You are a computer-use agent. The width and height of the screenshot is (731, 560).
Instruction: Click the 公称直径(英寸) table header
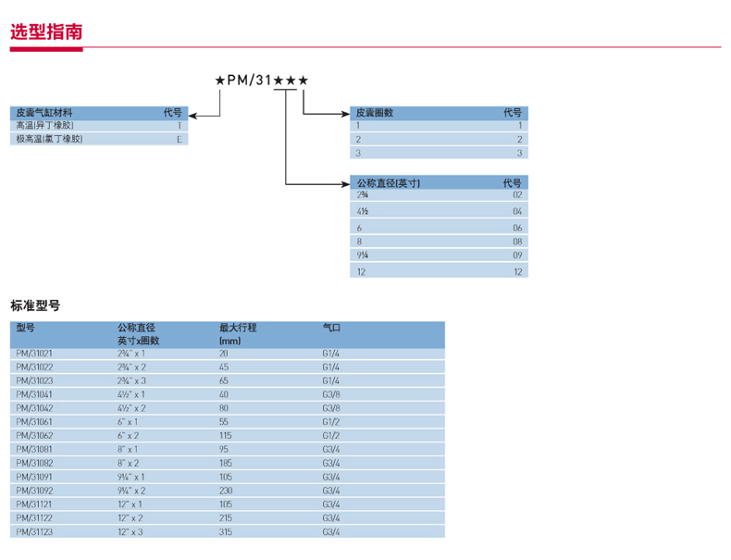click(388, 182)
